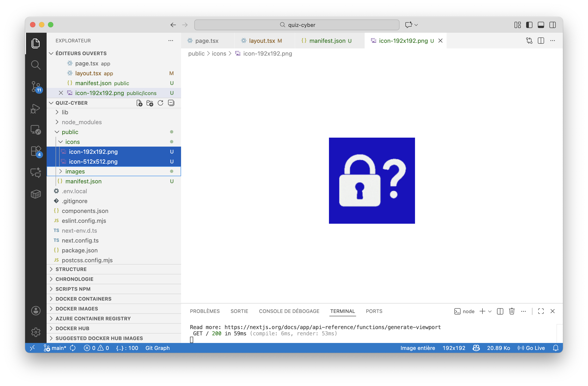The image size is (588, 386).
Task: Click the quiz-cyber command search field
Action: pos(297,25)
